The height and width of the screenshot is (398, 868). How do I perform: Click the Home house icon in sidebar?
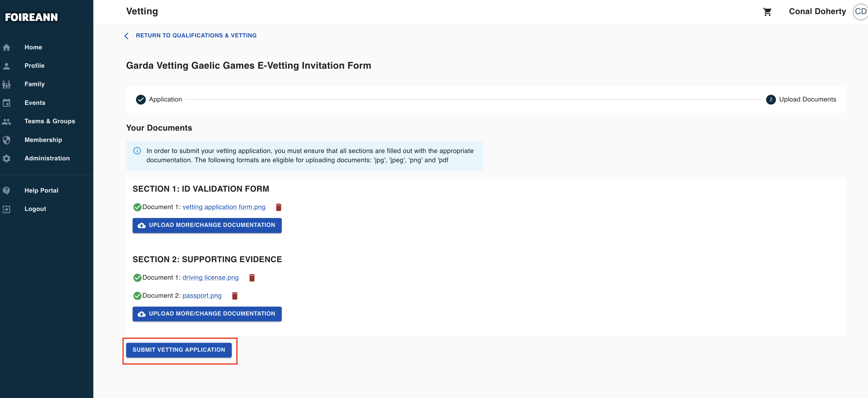(x=6, y=48)
